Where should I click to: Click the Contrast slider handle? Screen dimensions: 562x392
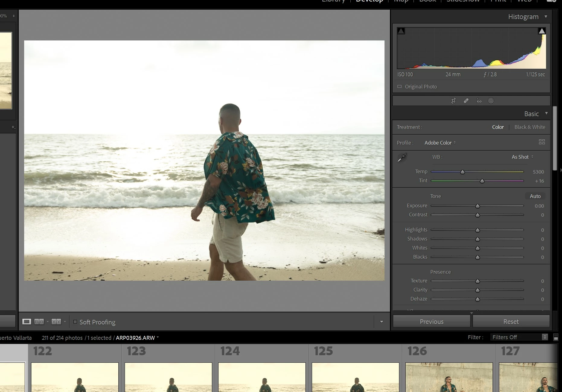pos(477,215)
